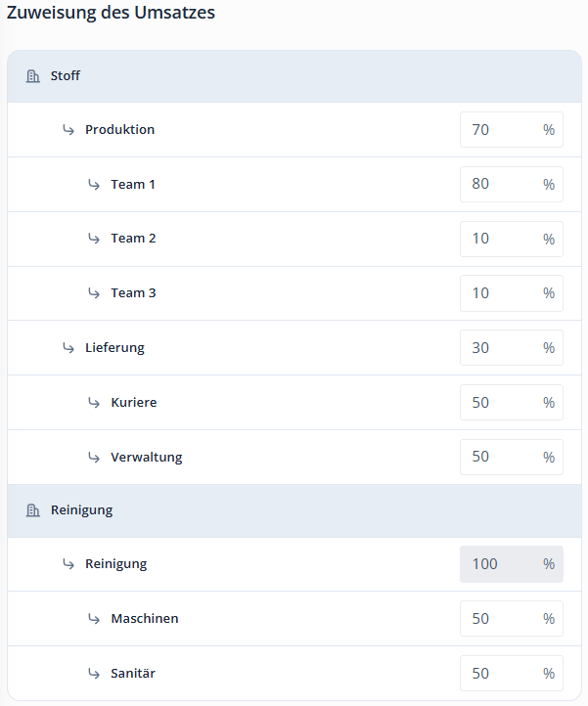The image size is (588, 706).
Task: Click the building icon beside Stoff
Action: [x=32, y=76]
